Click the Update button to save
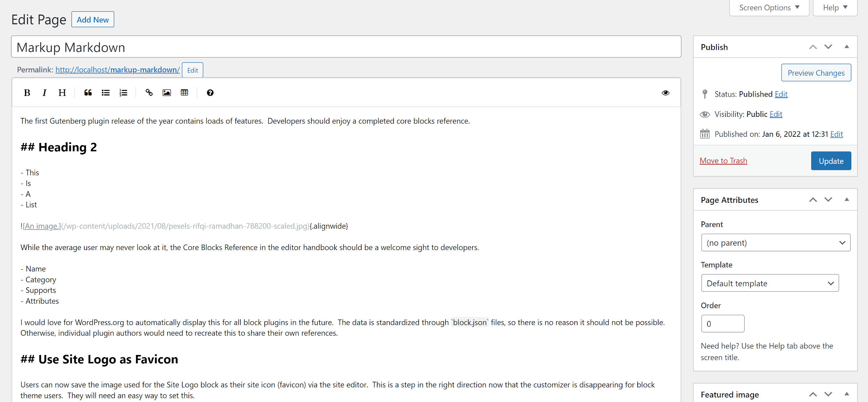Image resolution: width=868 pixels, height=402 pixels. pos(831,161)
